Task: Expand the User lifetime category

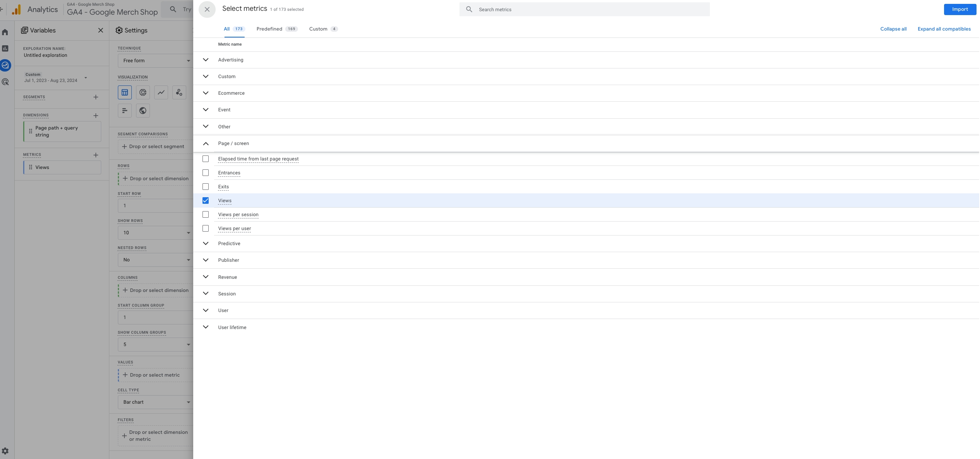Action: [206, 327]
